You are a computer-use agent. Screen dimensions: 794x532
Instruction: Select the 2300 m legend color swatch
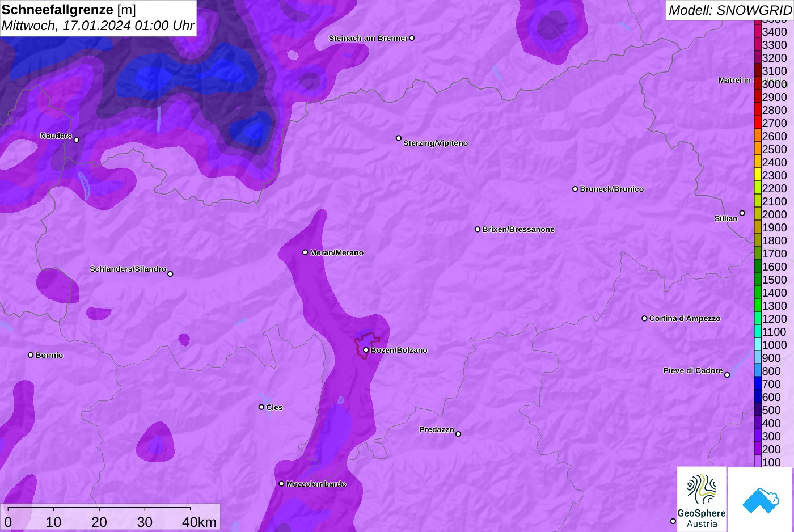(x=757, y=175)
